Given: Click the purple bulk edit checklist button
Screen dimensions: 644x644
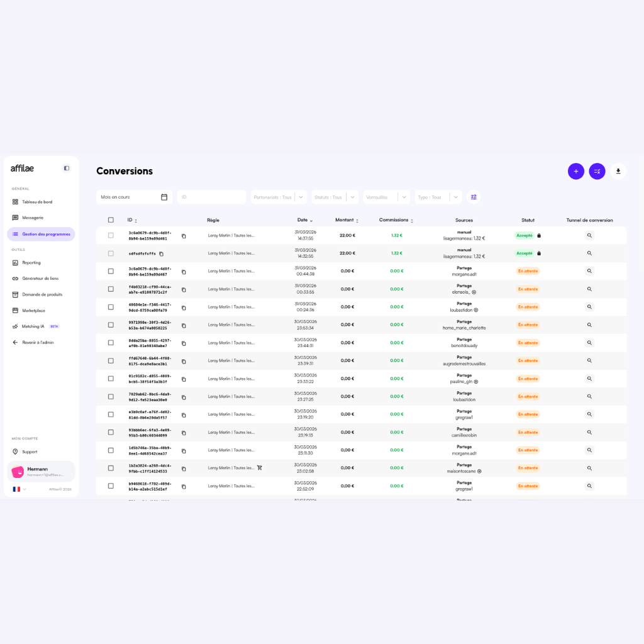Looking at the screenshot, I should click(597, 171).
